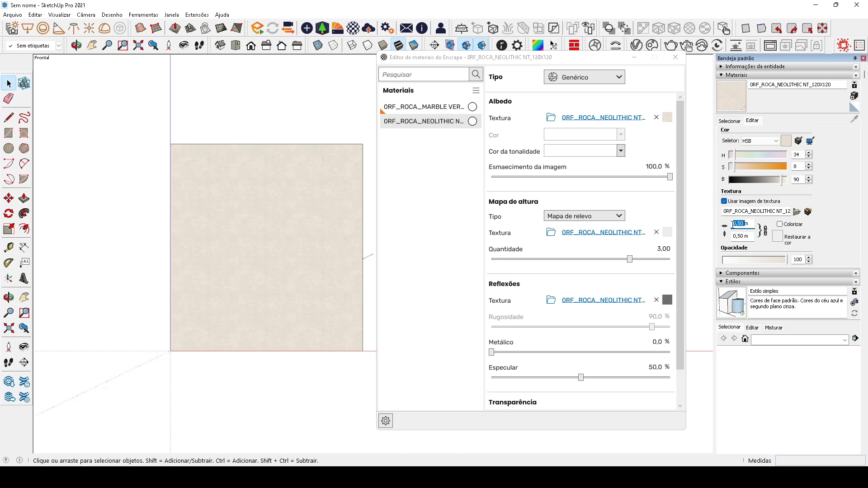Switch to Selecionar tab in Materiais
Image resolution: width=868 pixels, height=488 pixels.
coord(729,121)
